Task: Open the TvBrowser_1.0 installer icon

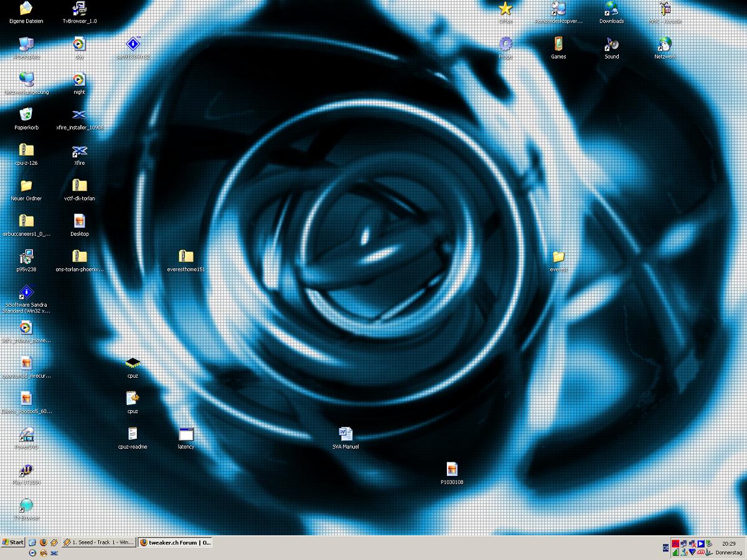Action: click(79, 9)
